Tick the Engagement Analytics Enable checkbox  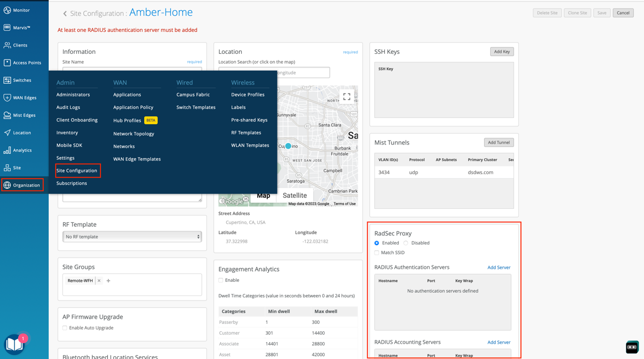221,280
